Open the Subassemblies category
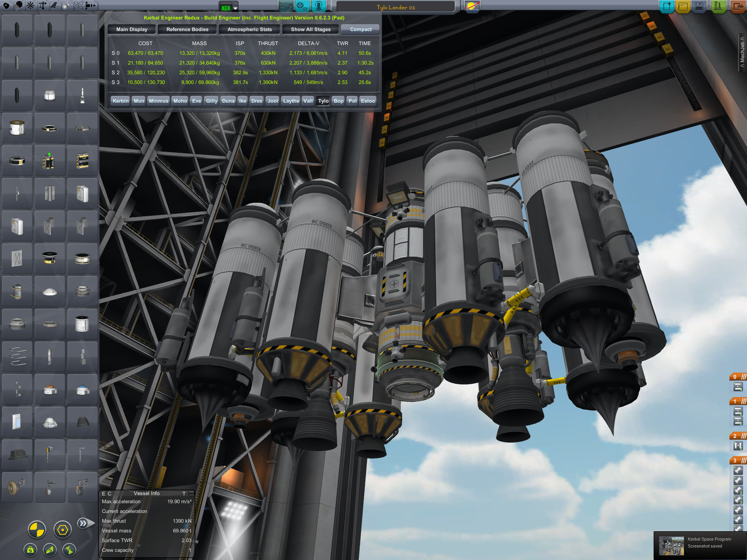This screenshot has width=747, height=560. (x=91, y=5)
